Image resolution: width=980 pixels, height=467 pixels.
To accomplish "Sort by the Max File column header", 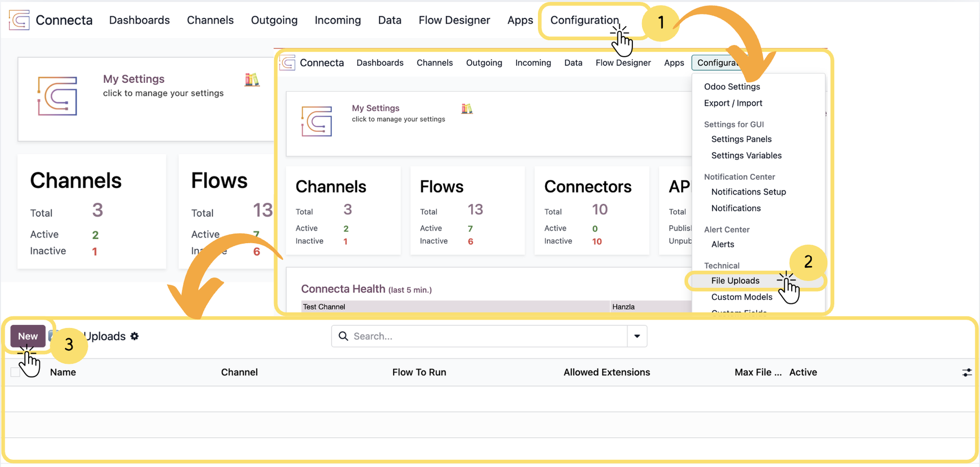I will pyautogui.click(x=758, y=372).
